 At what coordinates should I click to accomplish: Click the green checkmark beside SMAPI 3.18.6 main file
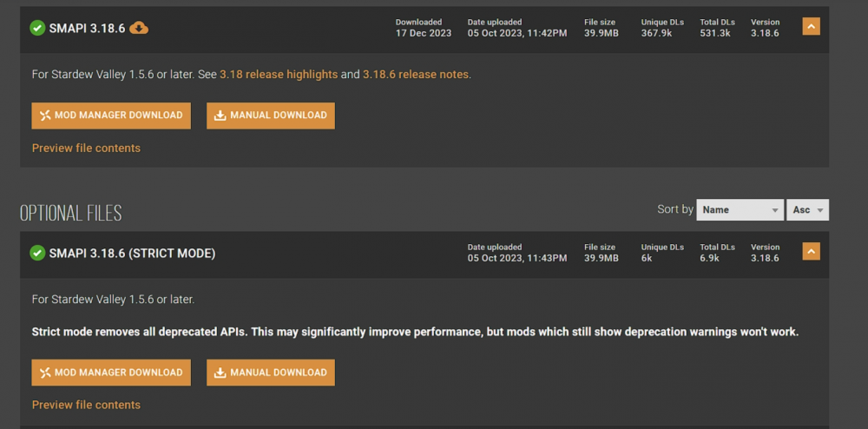click(x=37, y=28)
